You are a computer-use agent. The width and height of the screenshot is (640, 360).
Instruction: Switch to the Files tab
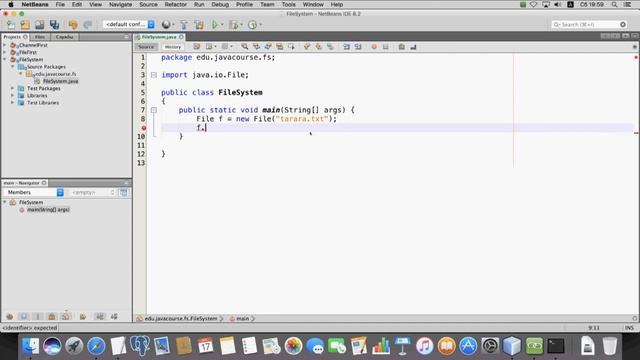tap(40, 37)
